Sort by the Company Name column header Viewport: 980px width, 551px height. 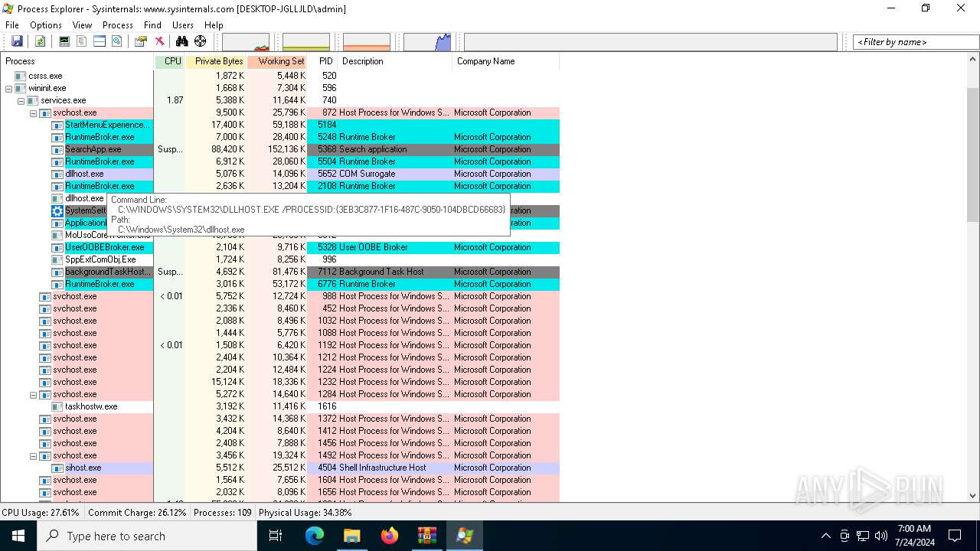click(x=506, y=61)
